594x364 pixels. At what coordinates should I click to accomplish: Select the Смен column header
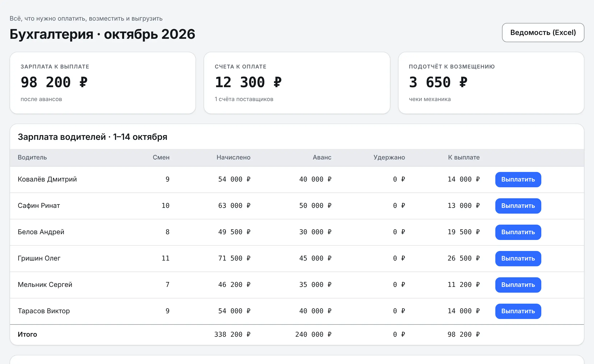tap(161, 157)
